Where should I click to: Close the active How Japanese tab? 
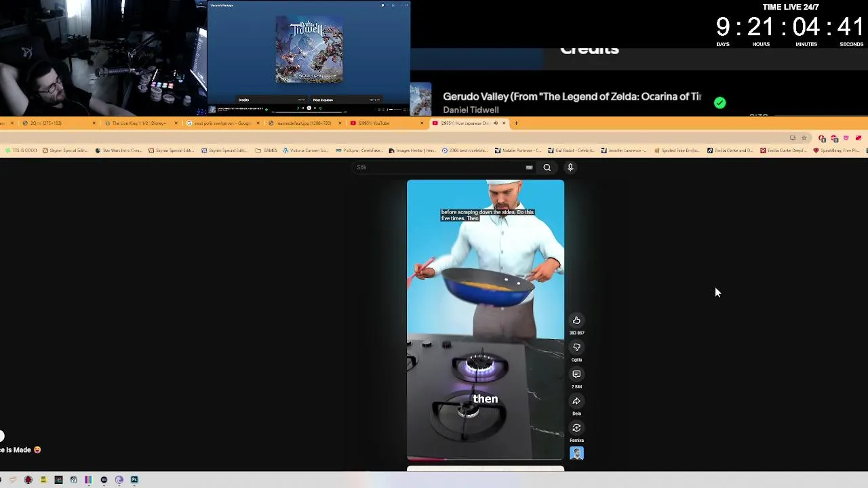point(504,123)
